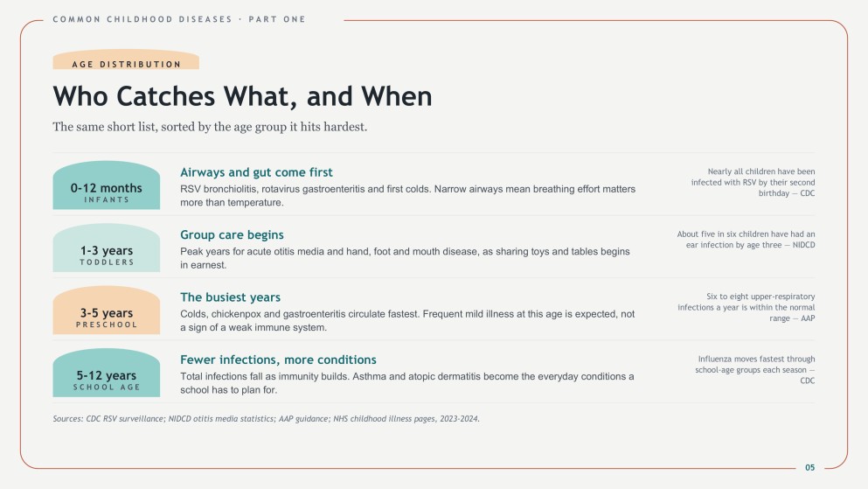Viewport: 868px width, 489px height.
Task: Click Fewer infections, more conditions heading
Action: pos(278,360)
